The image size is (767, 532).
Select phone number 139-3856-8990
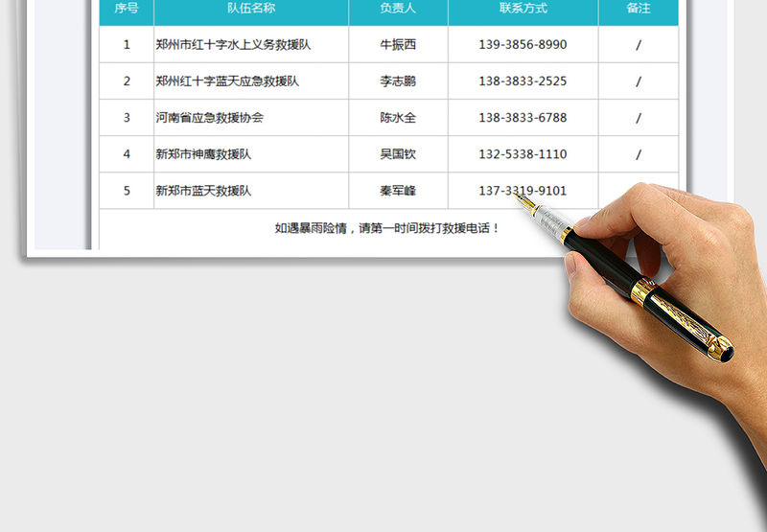(x=523, y=44)
